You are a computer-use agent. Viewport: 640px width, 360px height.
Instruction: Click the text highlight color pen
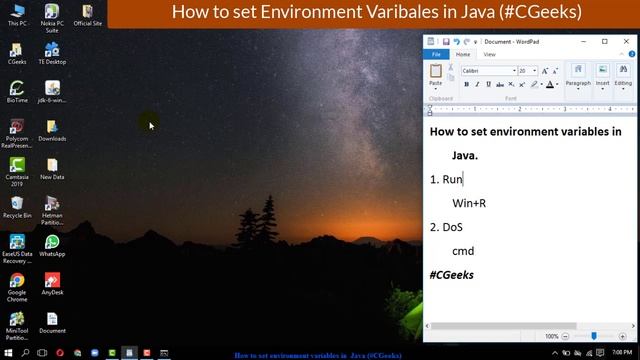coord(534,84)
